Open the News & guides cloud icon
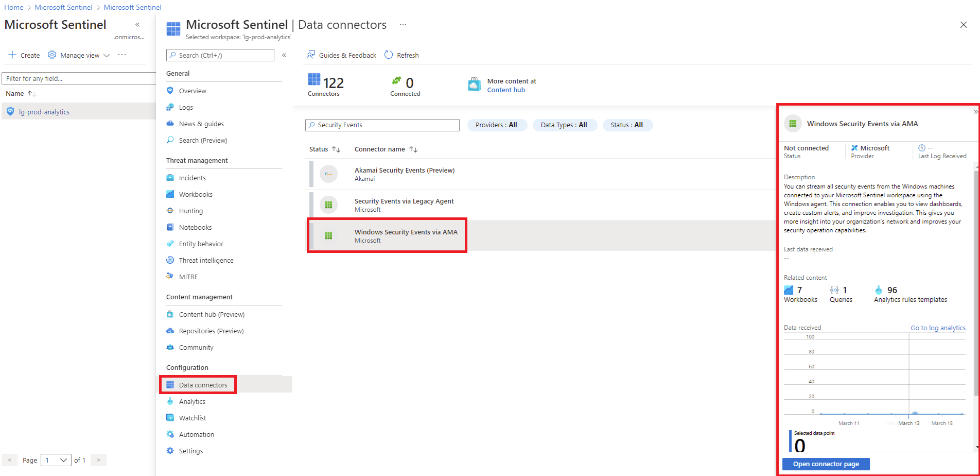Image resolution: width=980 pixels, height=476 pixels. click(170, 124)
